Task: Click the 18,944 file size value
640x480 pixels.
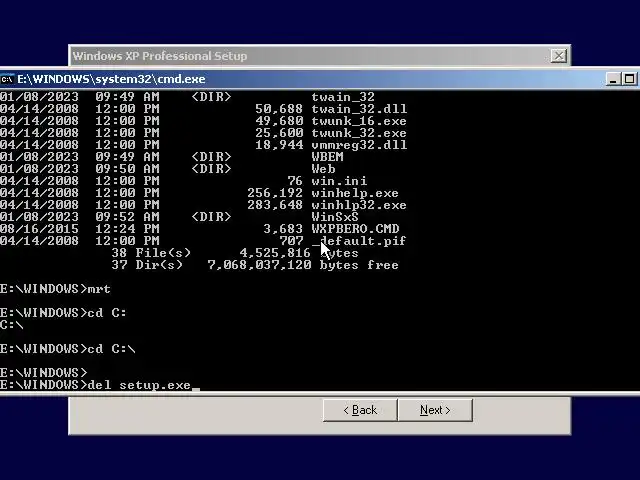Action: pyautogui.click(x=279, y=145)
